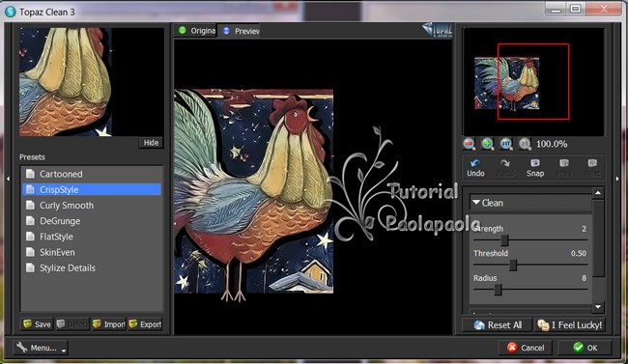This screenshot has width=628, height=364.
Task: Zoom in with the green plus magnifier
Action: point(487,143)
